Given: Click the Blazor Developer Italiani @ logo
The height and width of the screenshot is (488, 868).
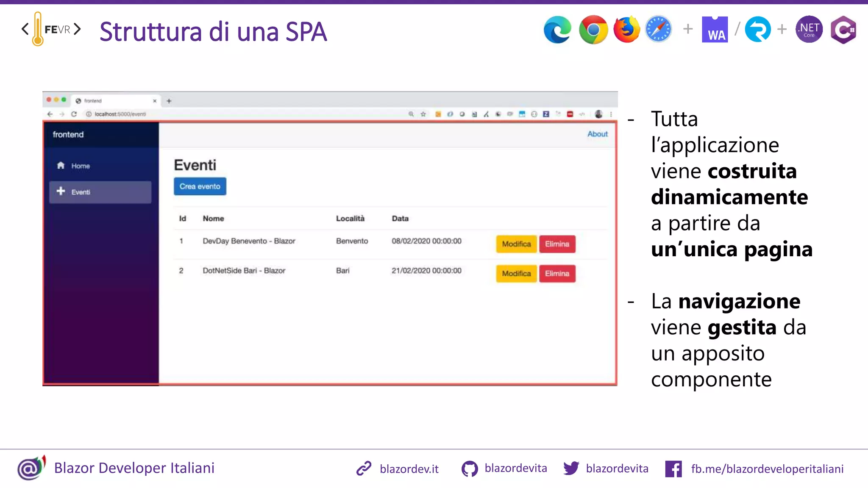Looking at the screenshot, I should click(x=31, y=468).
